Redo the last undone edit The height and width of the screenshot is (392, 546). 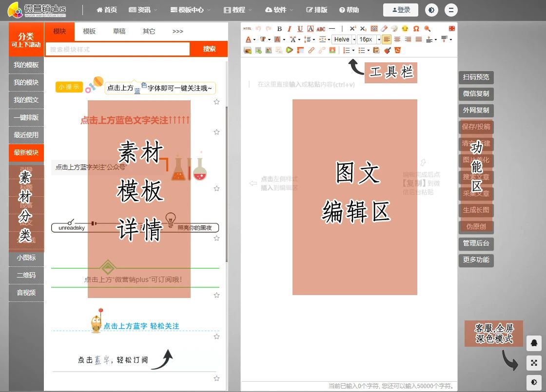point(269,29)
